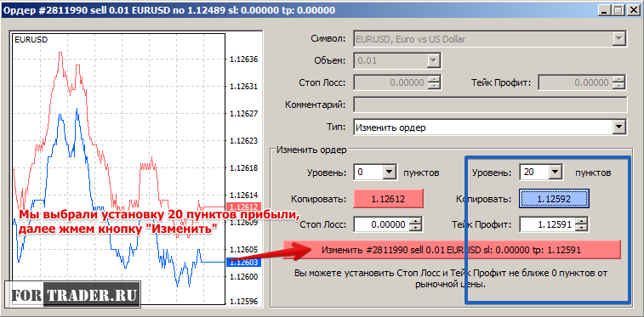Click the lower Стоп Лосс spinner arrows
The height and width of the screenshot is (317, 644).
416,224
